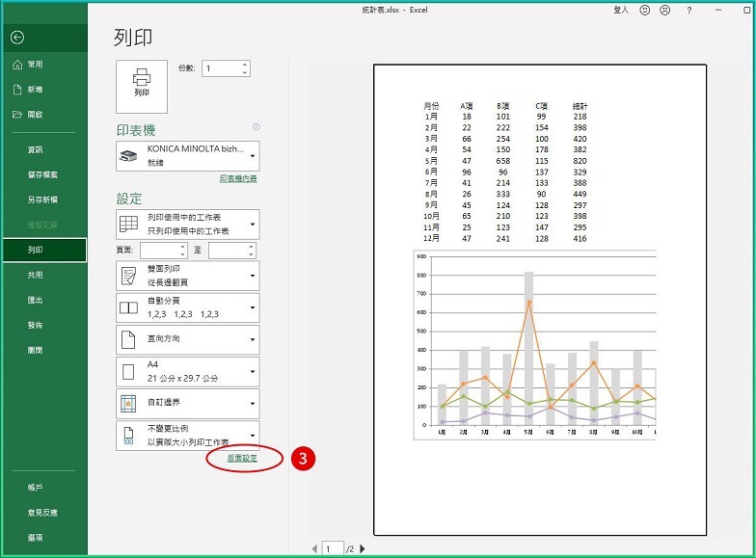This screenshot has height=558, width=756.
Task: Expand the 不變更比例 scaling dropdown
Action: click(188, 436)
